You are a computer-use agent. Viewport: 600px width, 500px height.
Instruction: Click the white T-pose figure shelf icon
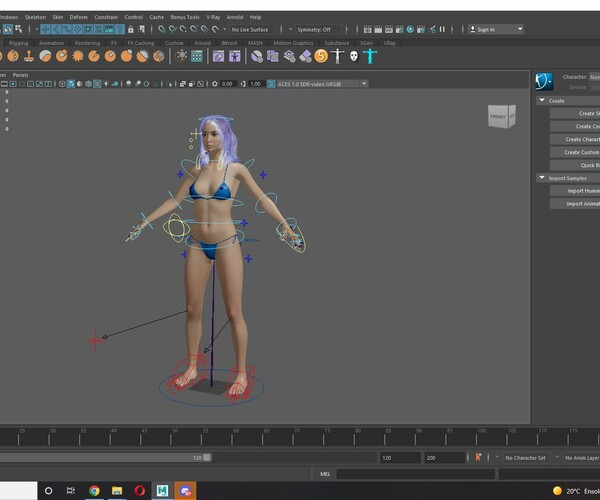pyautogui.click(x=337, y=56)
